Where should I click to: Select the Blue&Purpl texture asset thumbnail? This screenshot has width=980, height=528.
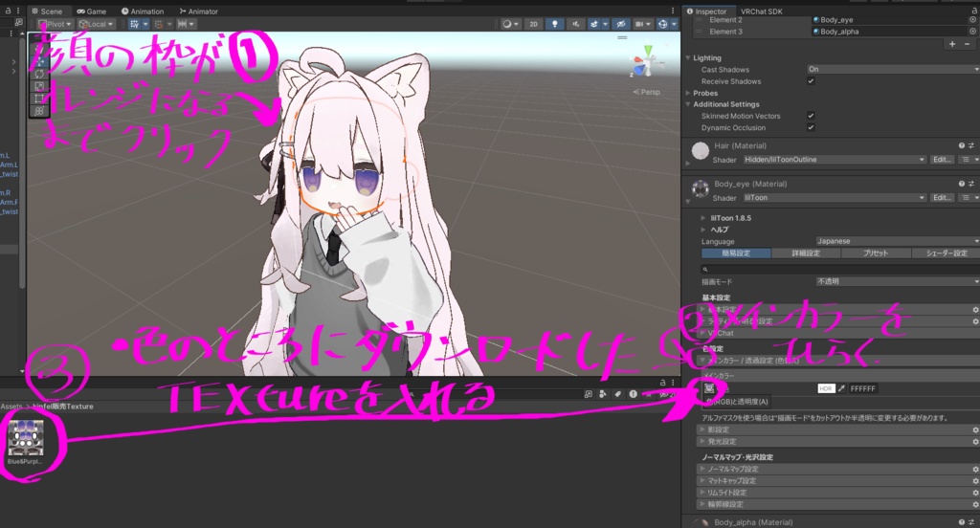tap(26, 438)
